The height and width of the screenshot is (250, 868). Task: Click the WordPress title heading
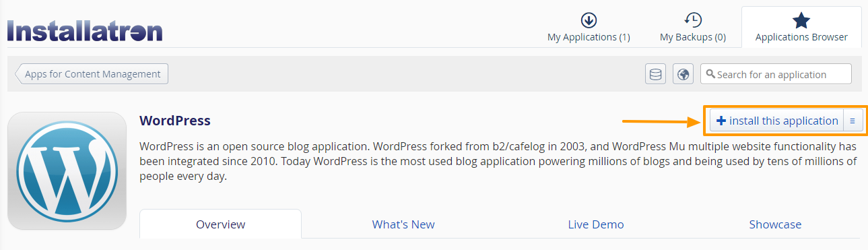[175, 121]
